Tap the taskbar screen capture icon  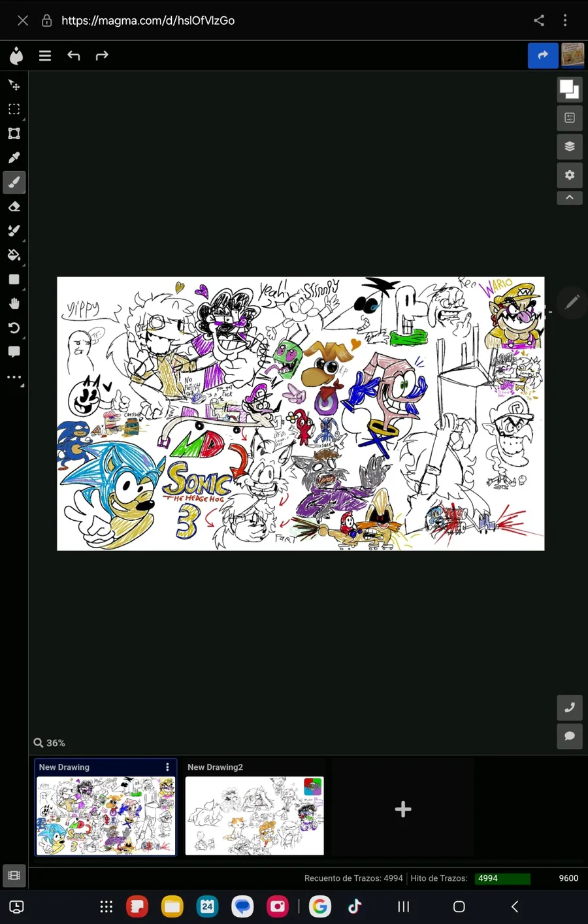point(16,906)
